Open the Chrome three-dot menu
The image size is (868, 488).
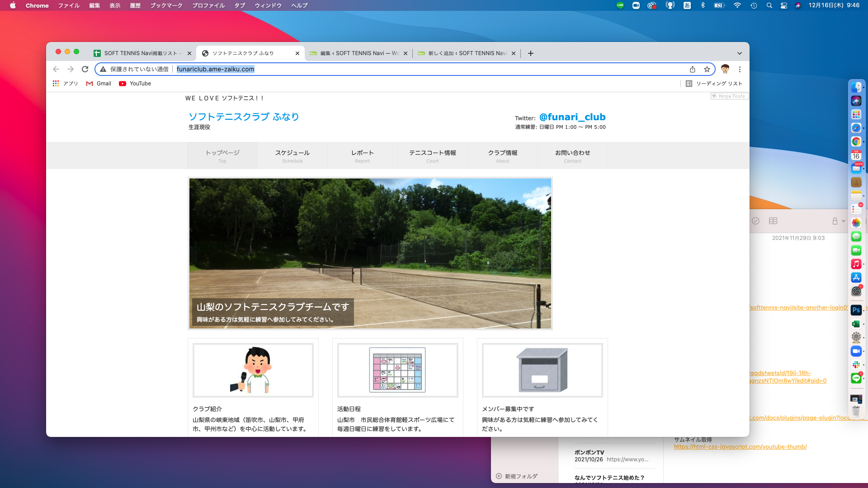[740, 69]
